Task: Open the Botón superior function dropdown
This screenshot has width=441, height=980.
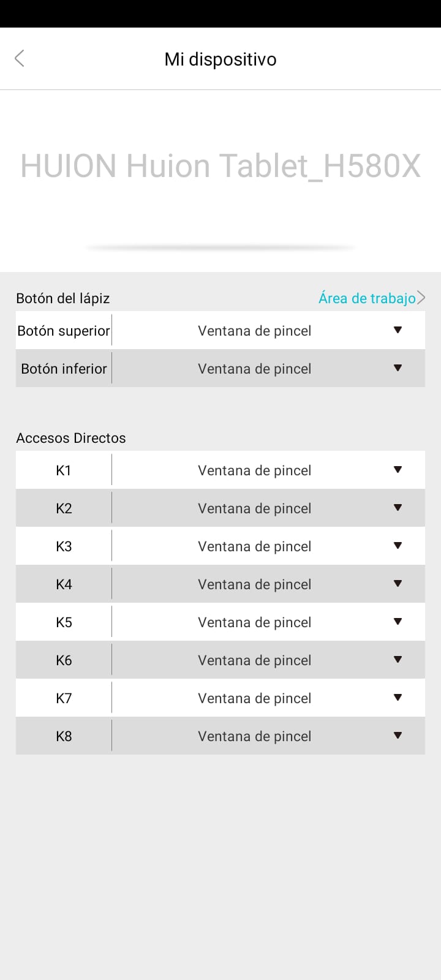Action: click(x=268, y=331)
